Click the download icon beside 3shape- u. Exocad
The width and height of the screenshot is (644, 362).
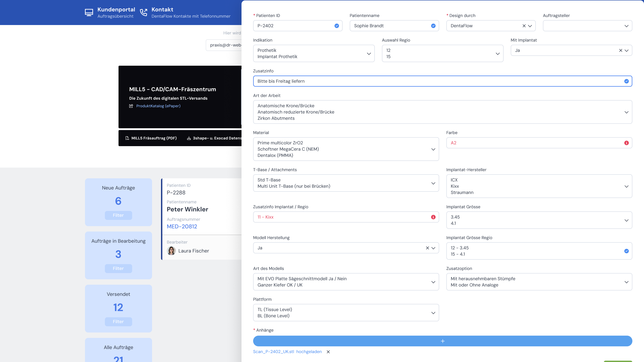[x=189, y=138]
